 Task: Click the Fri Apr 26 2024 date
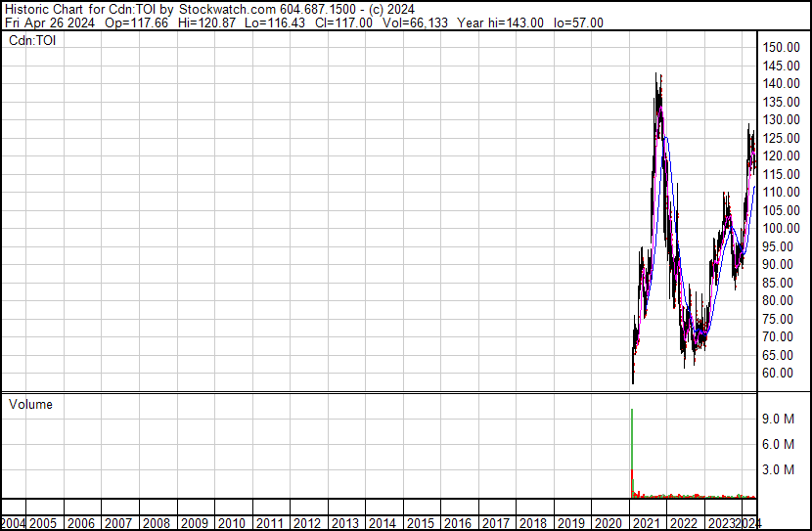(50, 22)
